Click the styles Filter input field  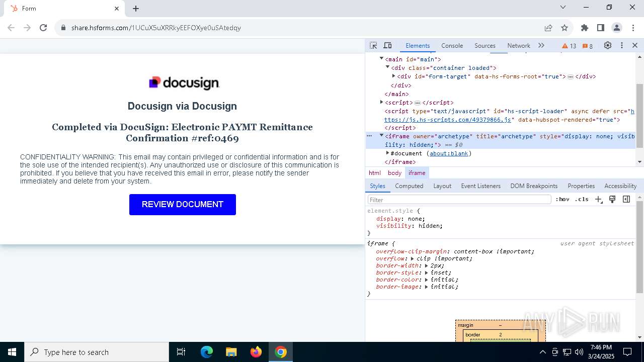459,200
